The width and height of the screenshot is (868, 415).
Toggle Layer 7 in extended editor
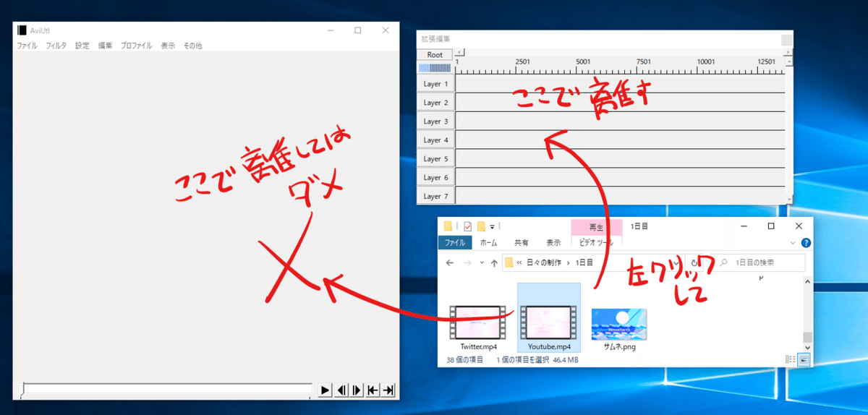coord(436,196)
